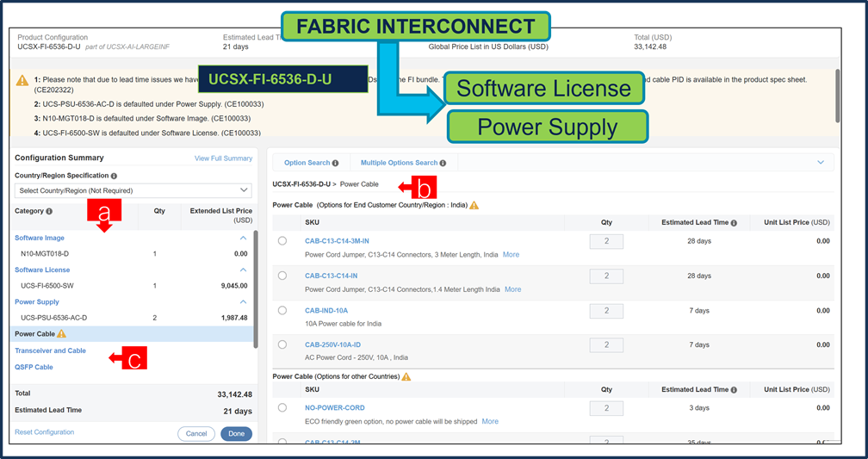Open the CAB-250V-10A-ID SKU link
The width and height of the screenshot is (868, 459).
332,345
